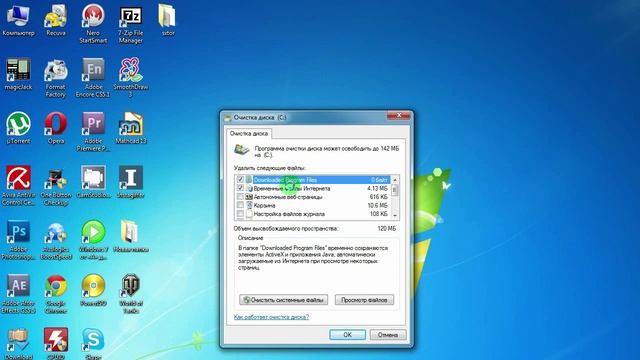The width and height of the screenshot is (640, 360).
Task: Open the sitor folder on desktop
Action: click(x=168, y=20)
